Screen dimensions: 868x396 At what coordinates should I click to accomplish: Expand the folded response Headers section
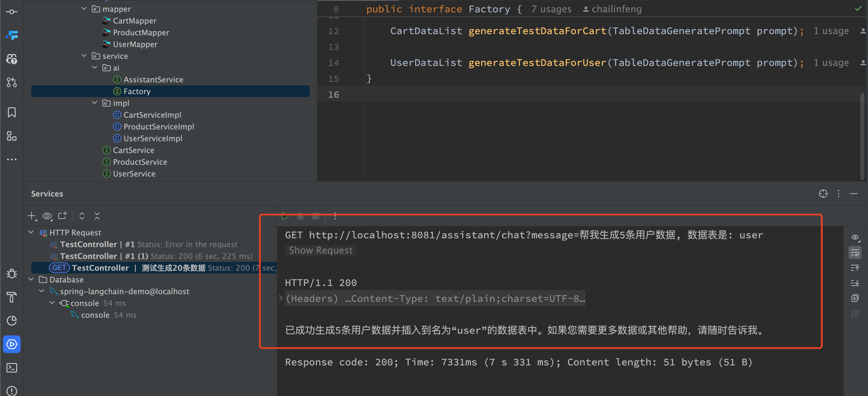click(281, 298)
